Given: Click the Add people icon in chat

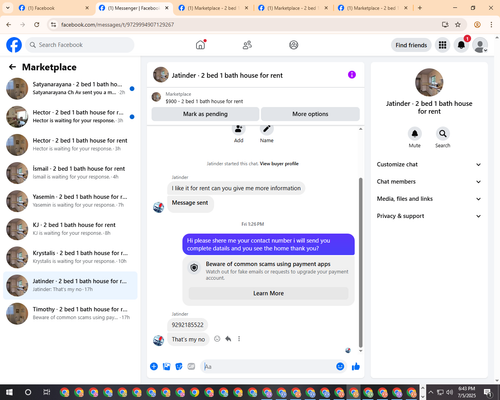Looking at the screenshot, I should point(239,129).
